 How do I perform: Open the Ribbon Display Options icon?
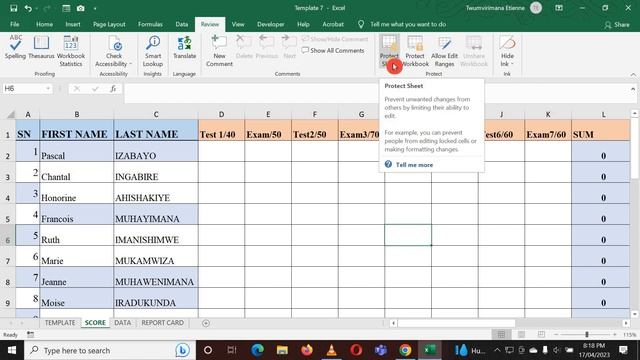(559, 8)
